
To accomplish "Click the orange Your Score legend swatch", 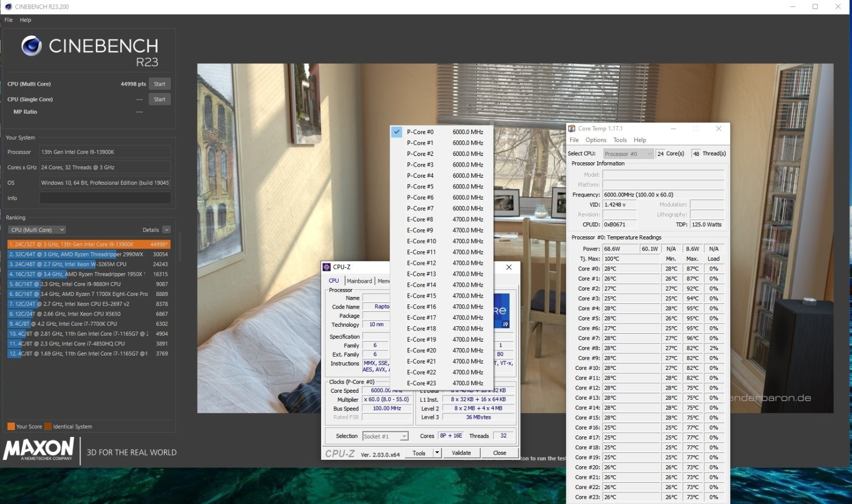I will coord(11,426).
